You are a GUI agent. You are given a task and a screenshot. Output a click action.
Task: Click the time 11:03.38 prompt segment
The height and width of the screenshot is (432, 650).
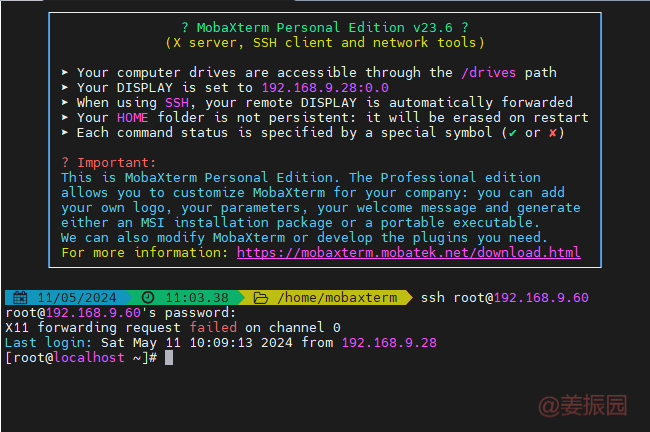point(197,298)
